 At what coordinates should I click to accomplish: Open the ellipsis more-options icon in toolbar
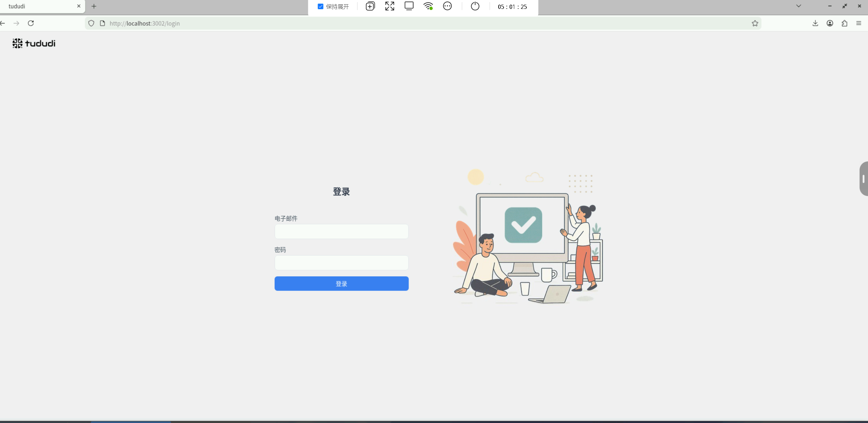tap(447, 6)
